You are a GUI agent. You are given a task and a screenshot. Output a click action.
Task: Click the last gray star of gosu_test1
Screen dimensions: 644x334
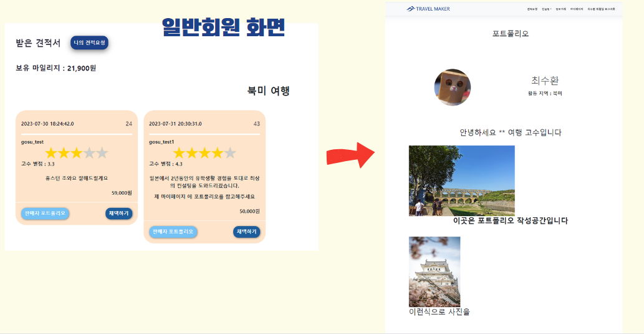pyautogui.click(x=230, y=154)
